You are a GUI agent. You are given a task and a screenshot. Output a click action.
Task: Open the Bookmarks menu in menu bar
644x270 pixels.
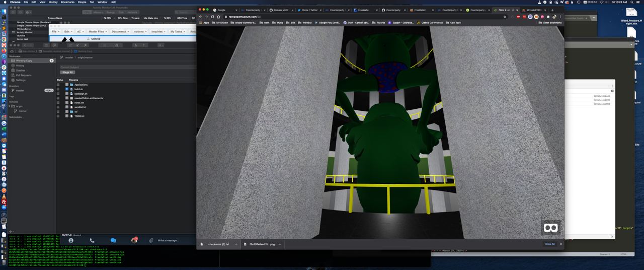pos(67,2)
